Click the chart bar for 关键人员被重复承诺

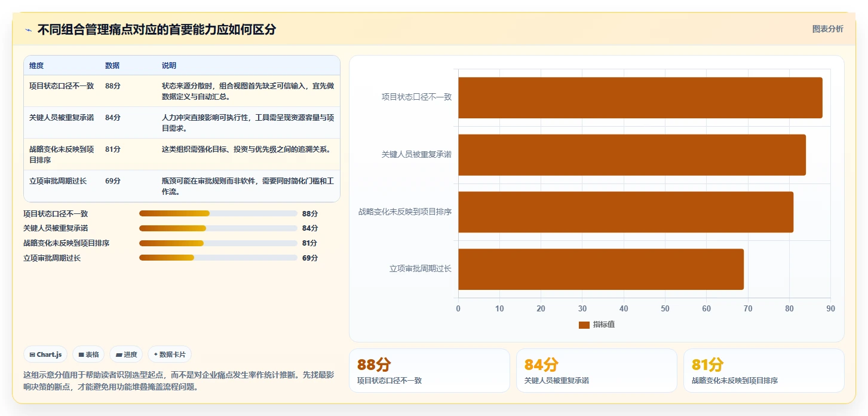[x=631, y=155]
